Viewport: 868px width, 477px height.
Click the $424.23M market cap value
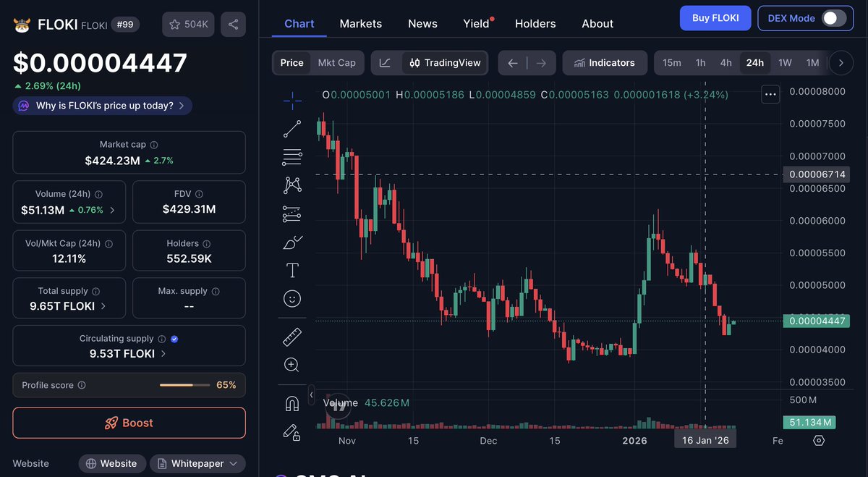tap(112, 161)
